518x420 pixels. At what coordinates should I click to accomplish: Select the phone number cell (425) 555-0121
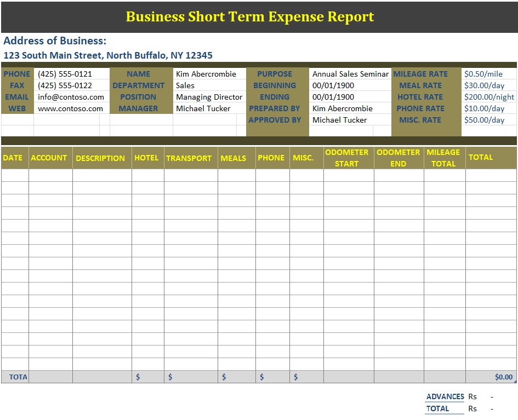(65, 74)
